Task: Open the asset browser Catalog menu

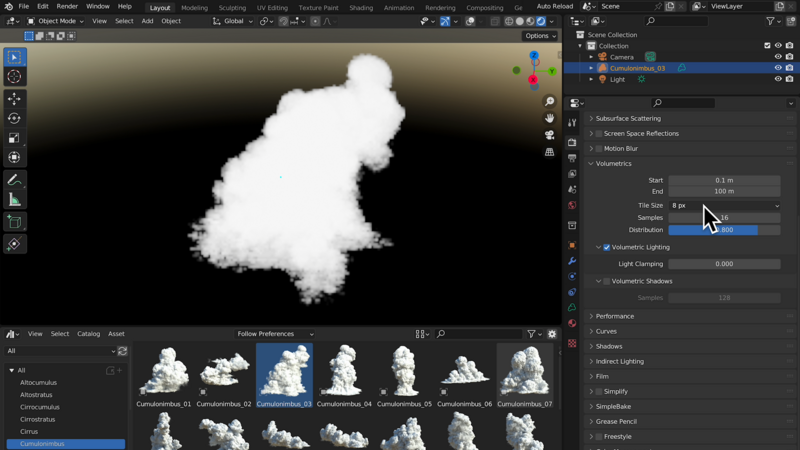Action: tap(88, 334)
